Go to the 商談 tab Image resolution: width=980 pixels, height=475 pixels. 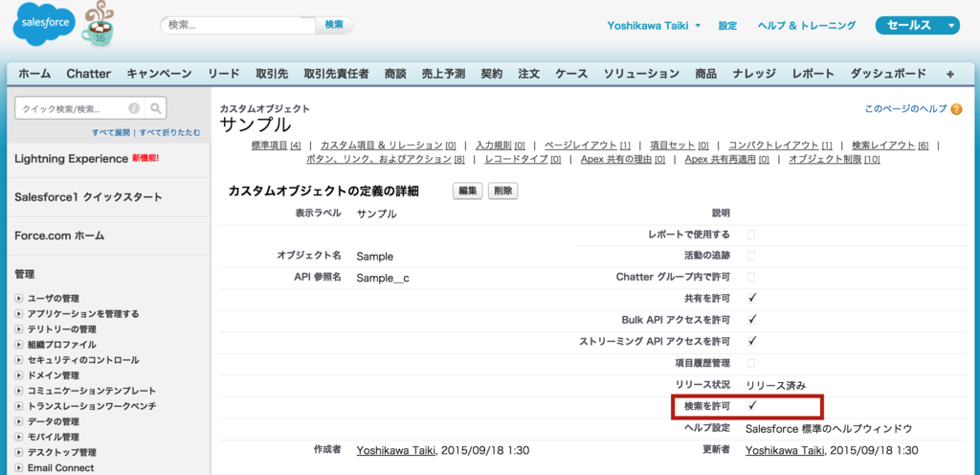coord(395,74)
